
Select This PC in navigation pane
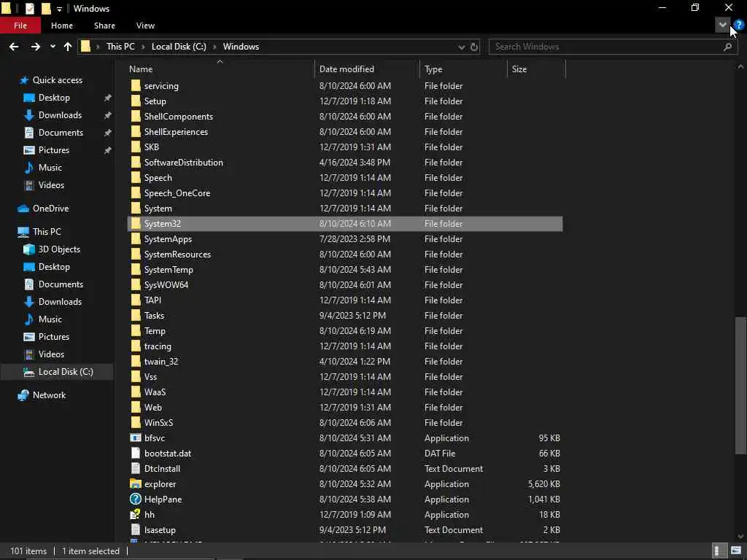[47, 232]
